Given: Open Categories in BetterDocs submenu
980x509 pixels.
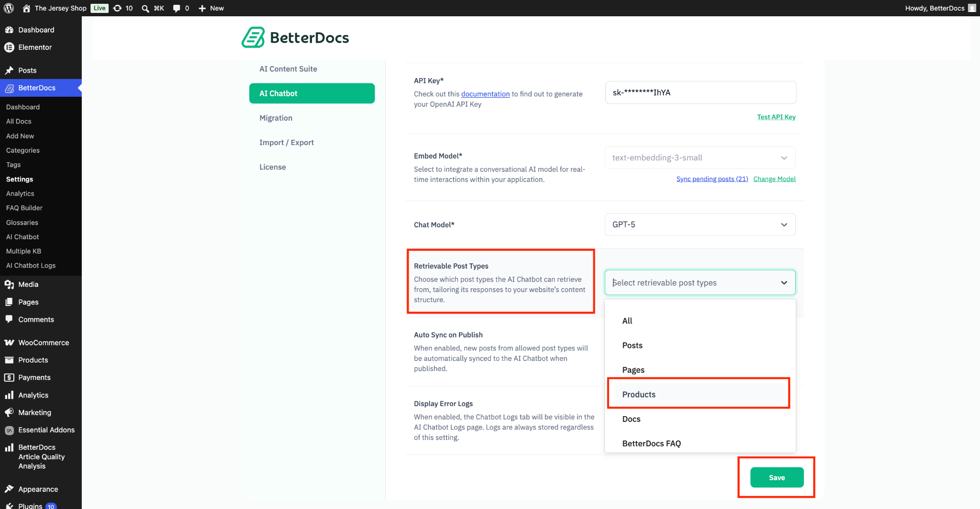Looking at the screenshot, I should (23, 150).
